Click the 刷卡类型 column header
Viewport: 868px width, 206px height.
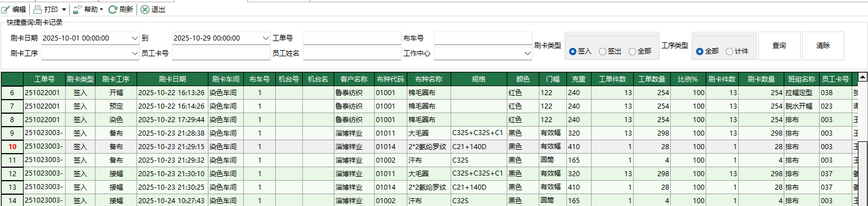80,79
